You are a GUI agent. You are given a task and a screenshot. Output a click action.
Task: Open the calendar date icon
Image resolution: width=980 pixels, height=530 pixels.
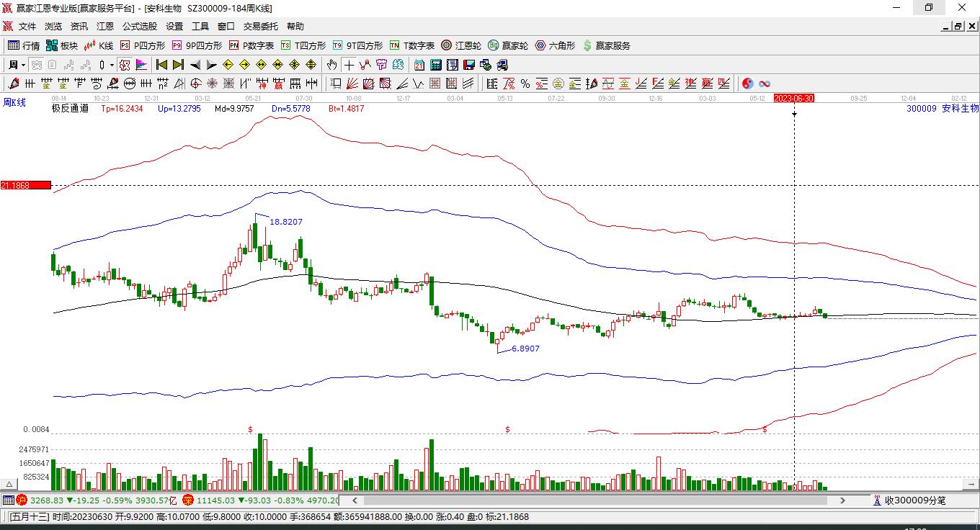419,65
